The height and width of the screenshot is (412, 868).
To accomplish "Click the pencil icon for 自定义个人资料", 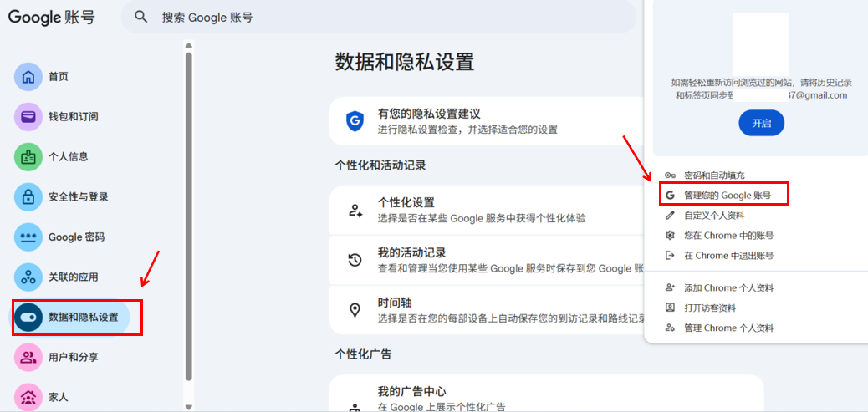I will (x=670, y=215).
